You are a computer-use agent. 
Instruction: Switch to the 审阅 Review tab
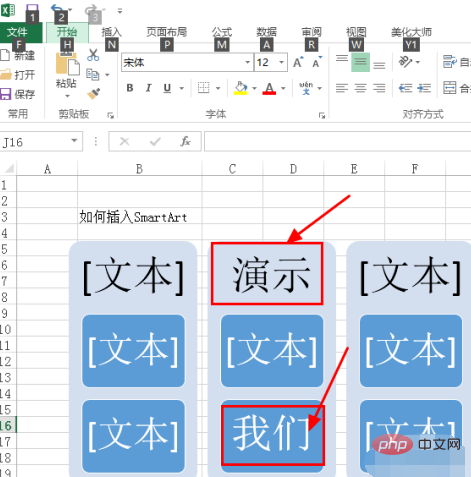(x=311, y=32)
